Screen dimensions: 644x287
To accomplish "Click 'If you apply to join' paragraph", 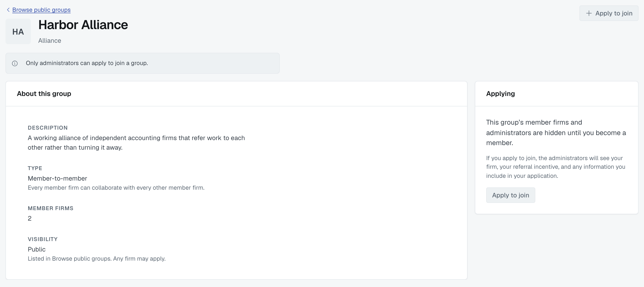I will click(x=556, y=167).
